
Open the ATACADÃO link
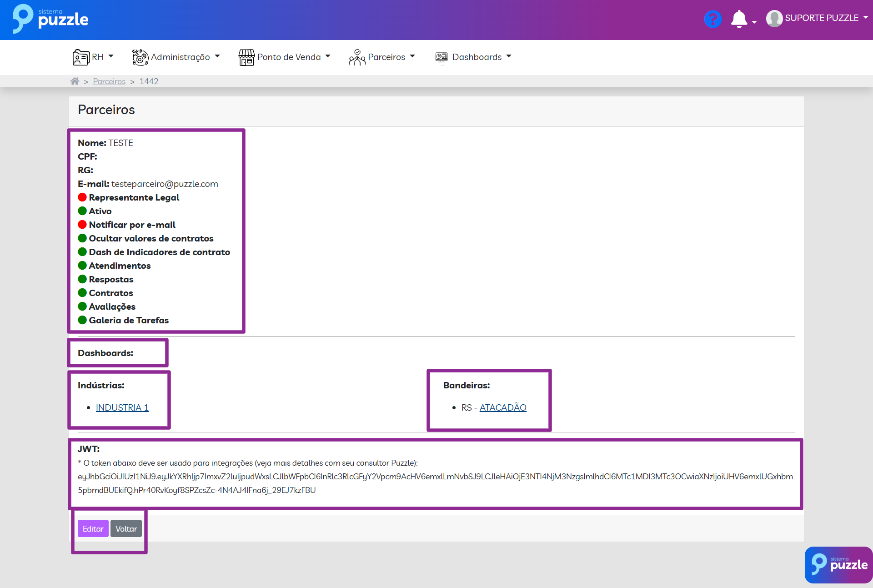[x=503, y=407]
